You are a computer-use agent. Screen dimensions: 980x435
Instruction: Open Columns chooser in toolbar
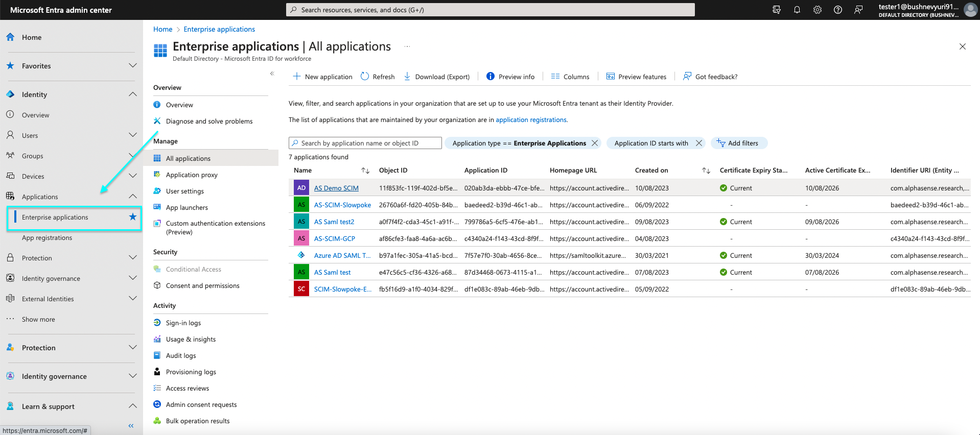pos(570,77)
